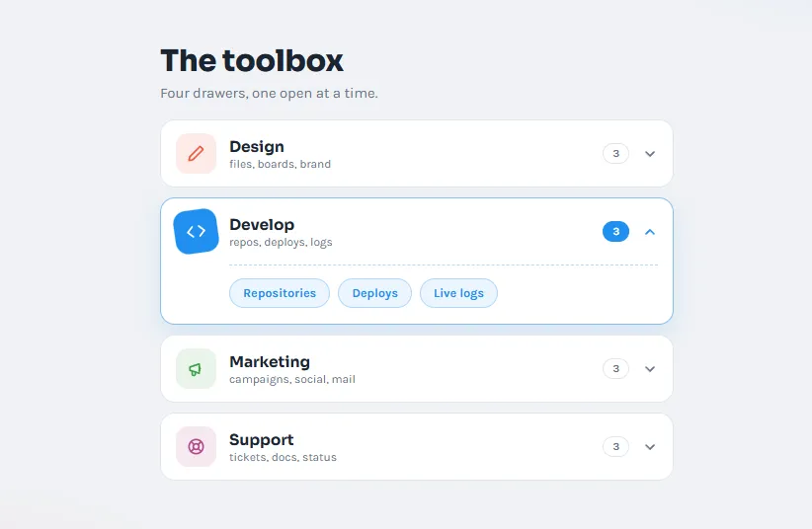Screen dimensions: 812x529
Task: Select the Develop drawer title
Action: tap(262, 225)
